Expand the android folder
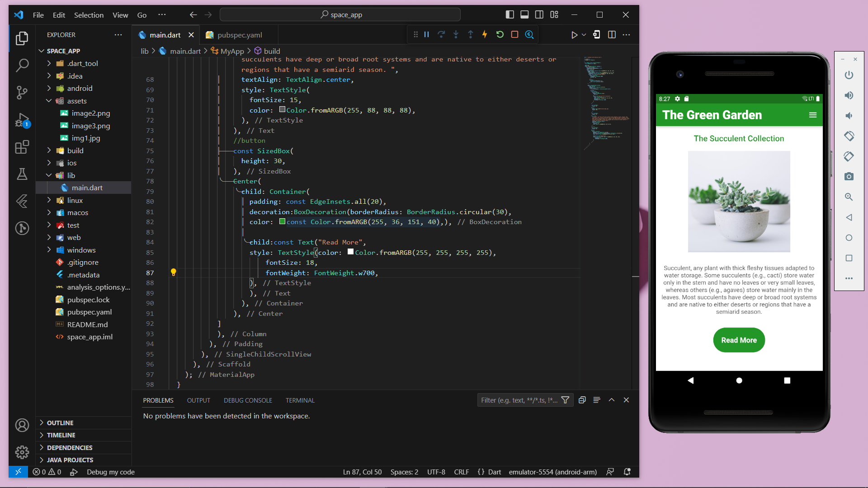 80,88
